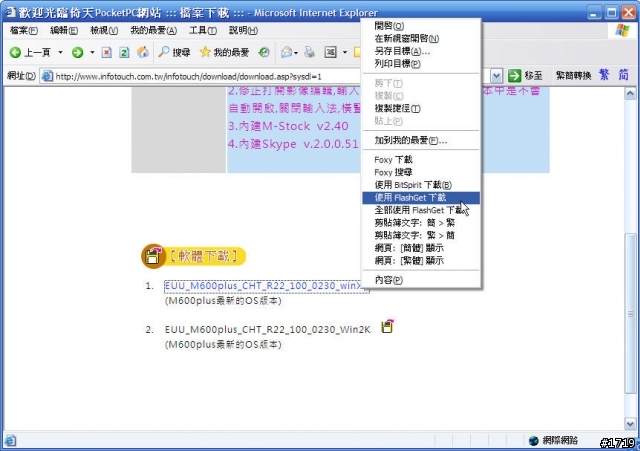
Task: Convert page to Simplified Chinese (简) icon
Action: pyautogui.click(x=623, y=75)
